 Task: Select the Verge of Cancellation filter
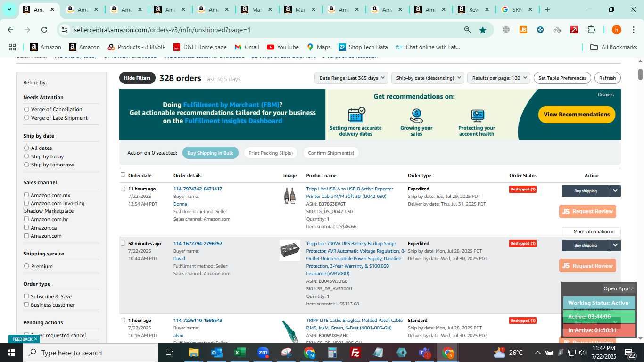point(26,109)
